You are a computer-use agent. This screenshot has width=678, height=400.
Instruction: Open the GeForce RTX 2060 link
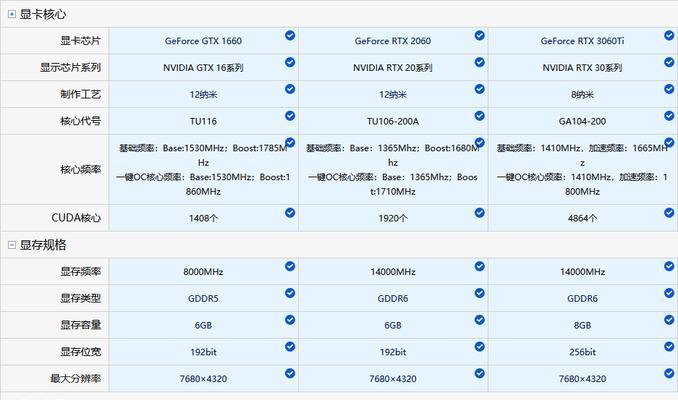[393, 41]
